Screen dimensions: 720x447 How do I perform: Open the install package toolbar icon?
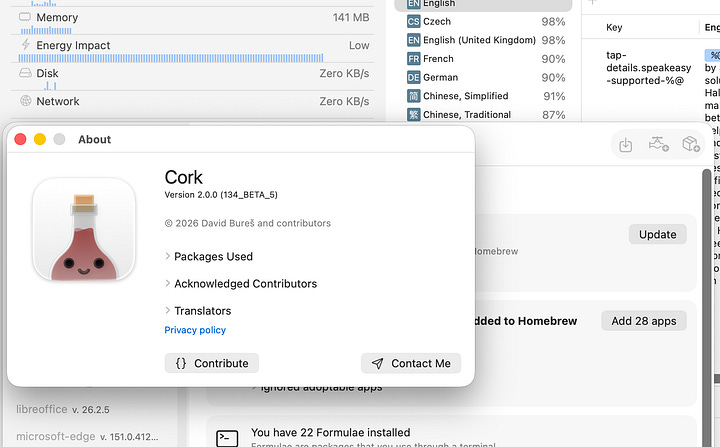point(625,145)
